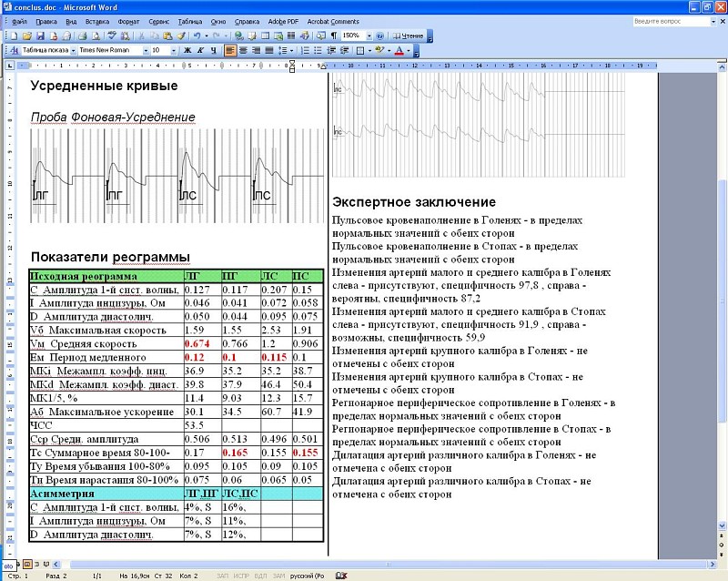This screenshot has width=728, height=581.
Task: Click the ЗАП macro recording indicator
Action: tap(222, 576)
